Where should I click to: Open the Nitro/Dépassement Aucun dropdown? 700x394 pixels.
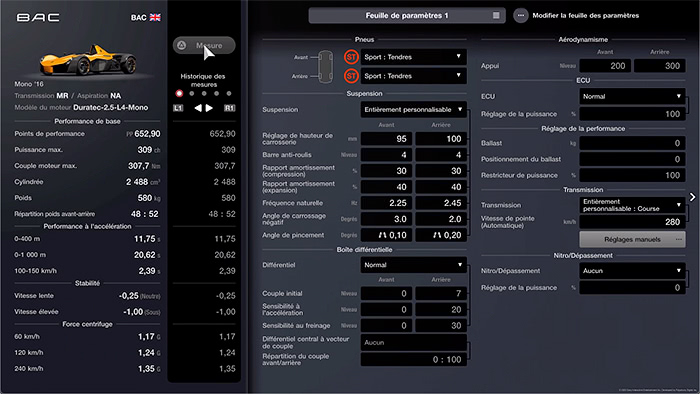click(x=632, y=271)
